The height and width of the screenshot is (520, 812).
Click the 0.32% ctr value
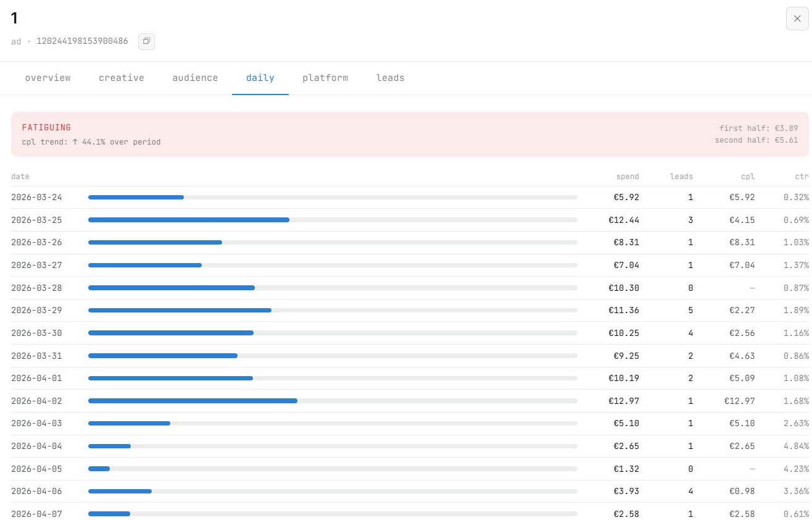point(796,198)
